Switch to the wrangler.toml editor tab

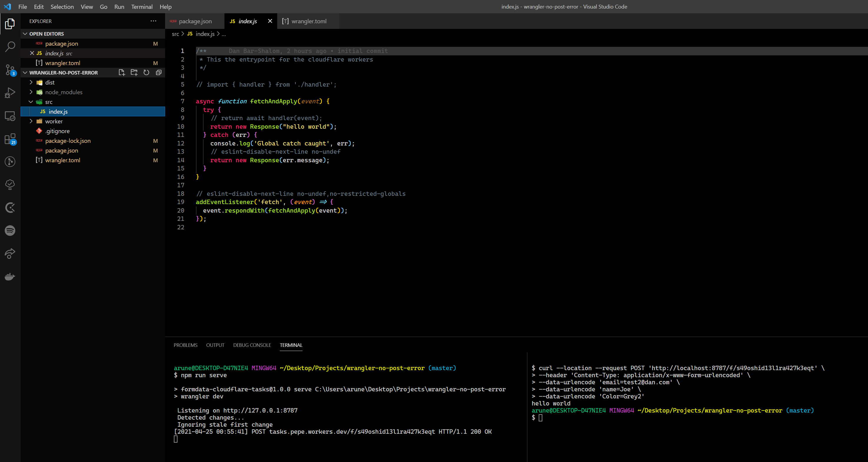click(308, 21)
